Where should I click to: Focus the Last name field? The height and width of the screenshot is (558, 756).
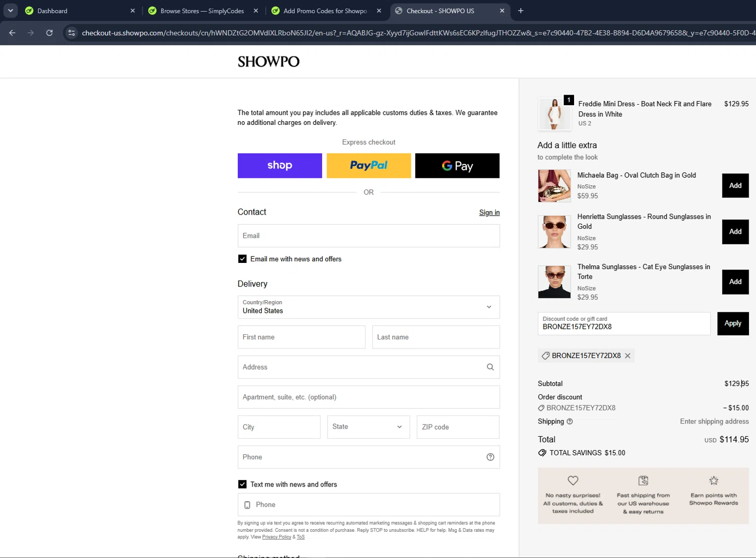[x=436, y=337]
